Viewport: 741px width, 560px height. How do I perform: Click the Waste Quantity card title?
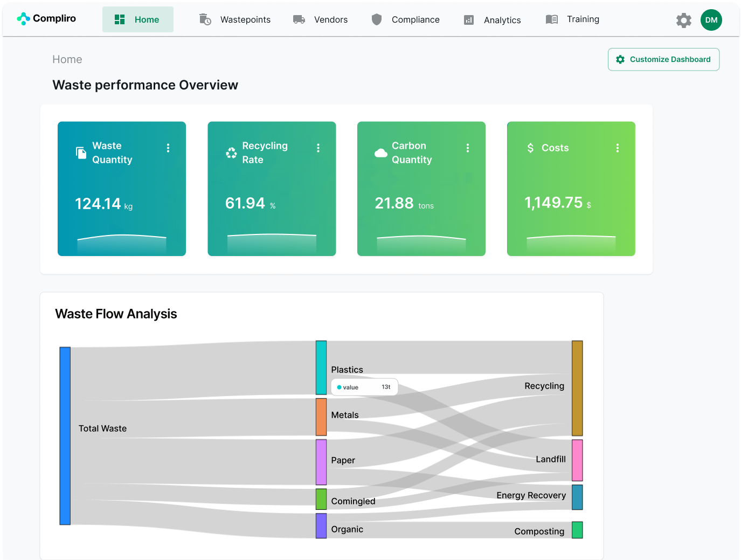click(x=112, y=153)
